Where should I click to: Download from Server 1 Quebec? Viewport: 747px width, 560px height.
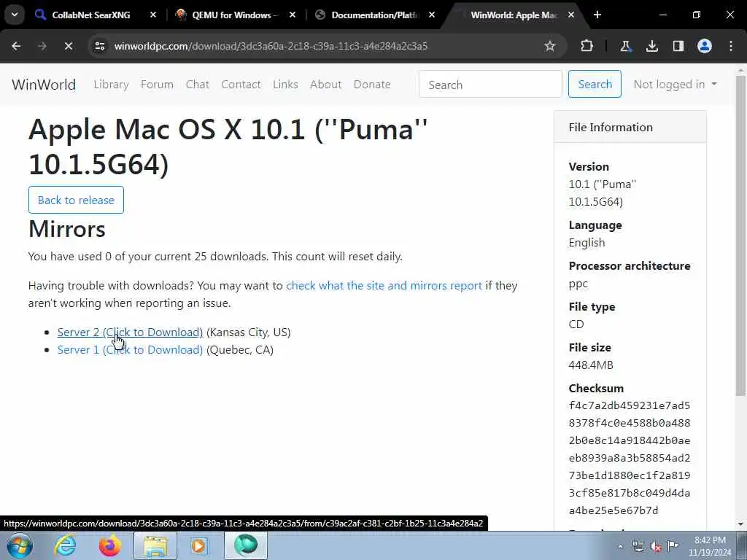tap(130, 350)
